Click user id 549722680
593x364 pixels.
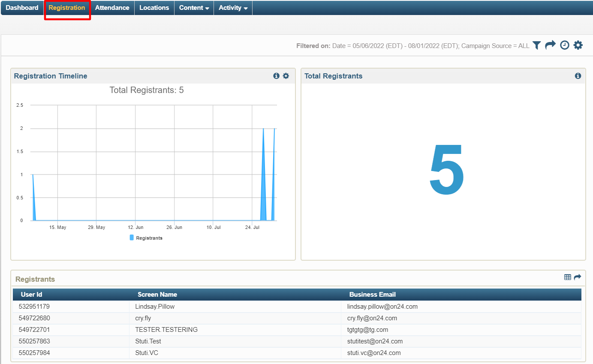point(34,318)
